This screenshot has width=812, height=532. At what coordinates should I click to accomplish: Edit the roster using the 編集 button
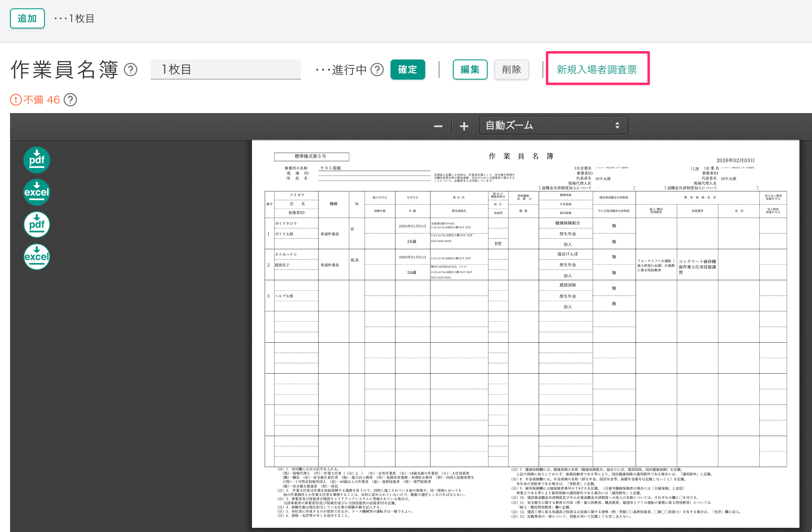(x=470, y=70)
